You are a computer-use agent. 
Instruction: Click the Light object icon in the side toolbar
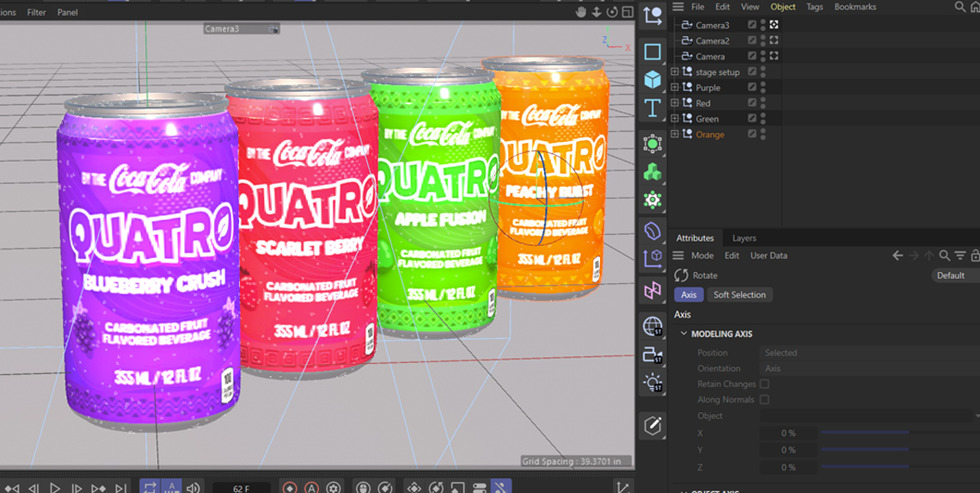coord(652,383)
